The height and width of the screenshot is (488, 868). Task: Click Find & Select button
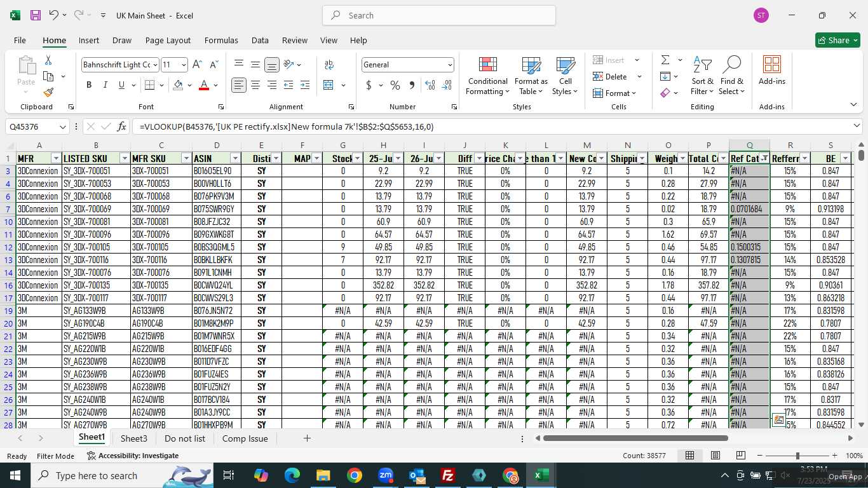point(732,76)
